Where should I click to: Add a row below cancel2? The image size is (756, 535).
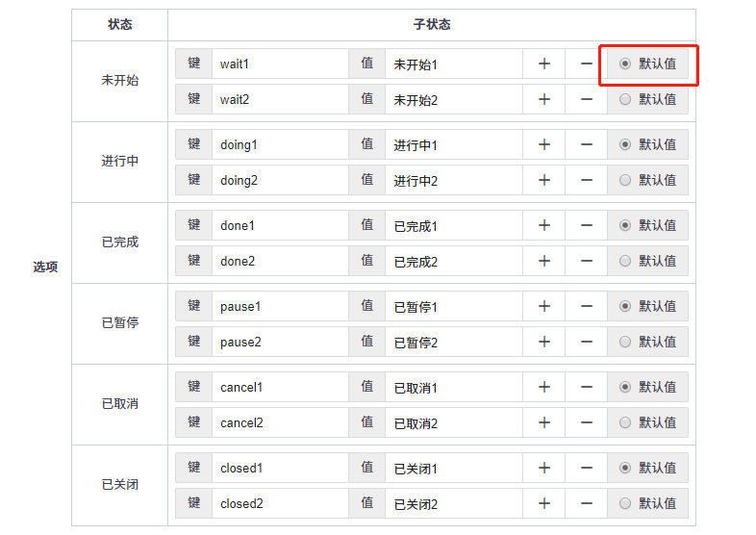coord(543,422)
